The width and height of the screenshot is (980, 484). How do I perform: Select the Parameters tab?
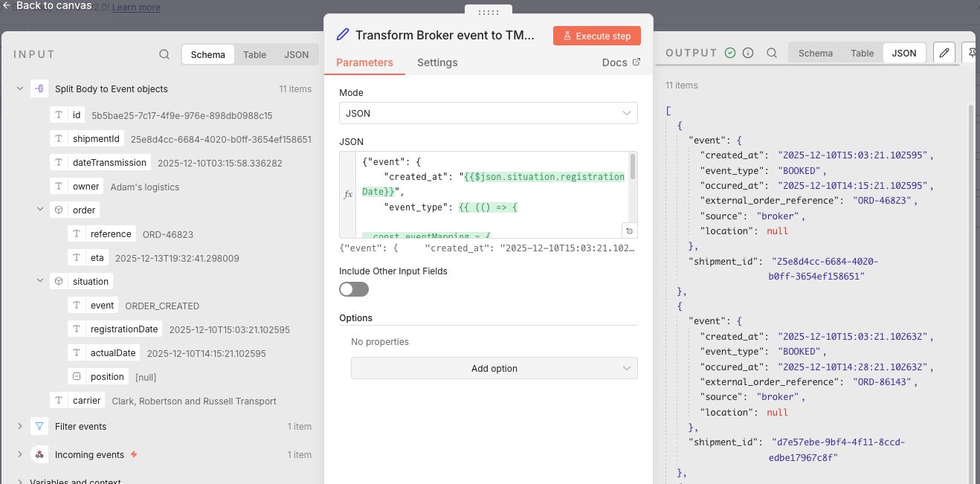coord(364,62)
